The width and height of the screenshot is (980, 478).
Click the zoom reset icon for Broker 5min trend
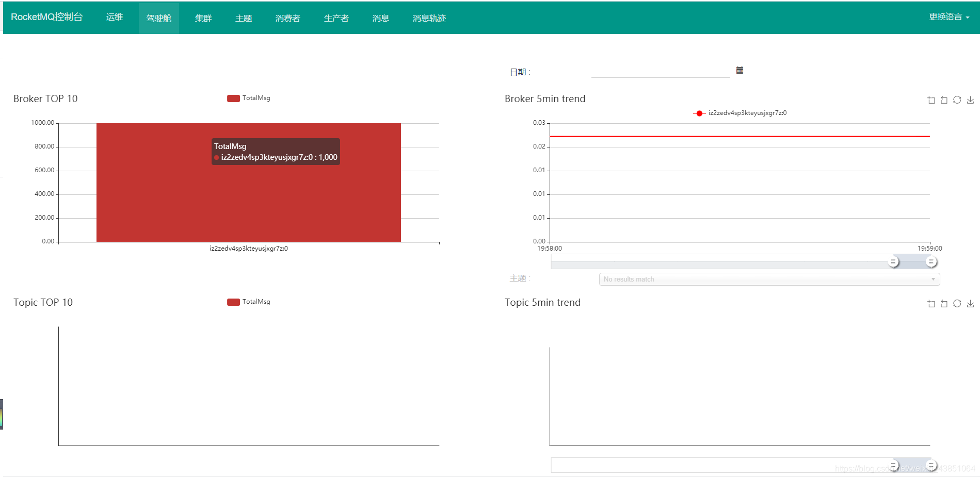coord(944,100)
